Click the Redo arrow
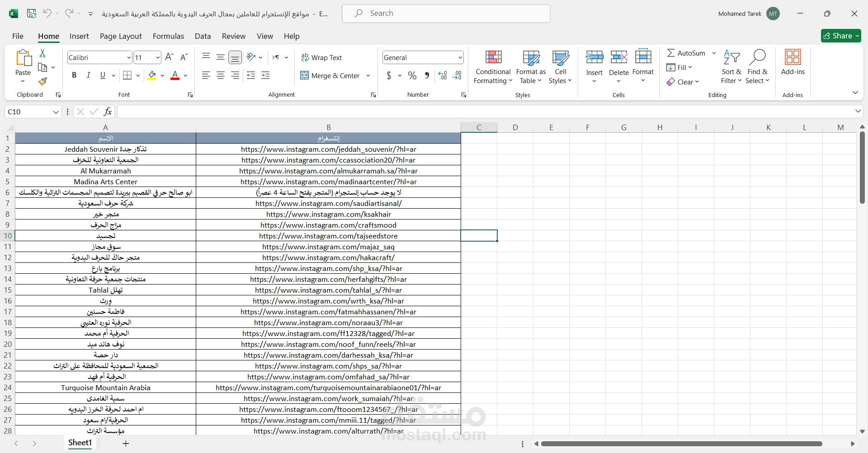868x453 pixels. pyautogui.click(x=69, y=14)
